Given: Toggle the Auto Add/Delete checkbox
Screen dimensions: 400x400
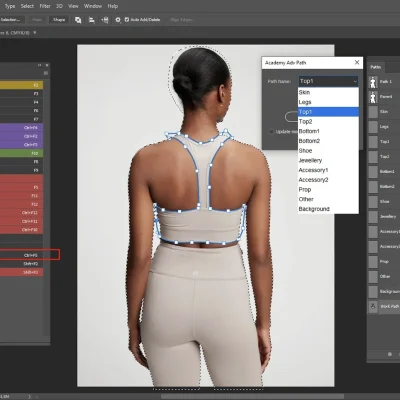Looking at the screenshot, I should point(127,20).
